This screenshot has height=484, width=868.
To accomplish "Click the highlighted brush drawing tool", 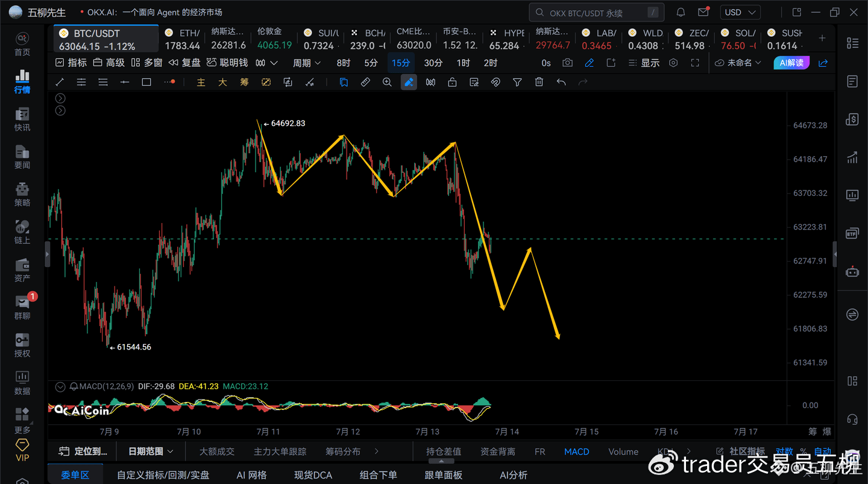I will tap(409, 82).
